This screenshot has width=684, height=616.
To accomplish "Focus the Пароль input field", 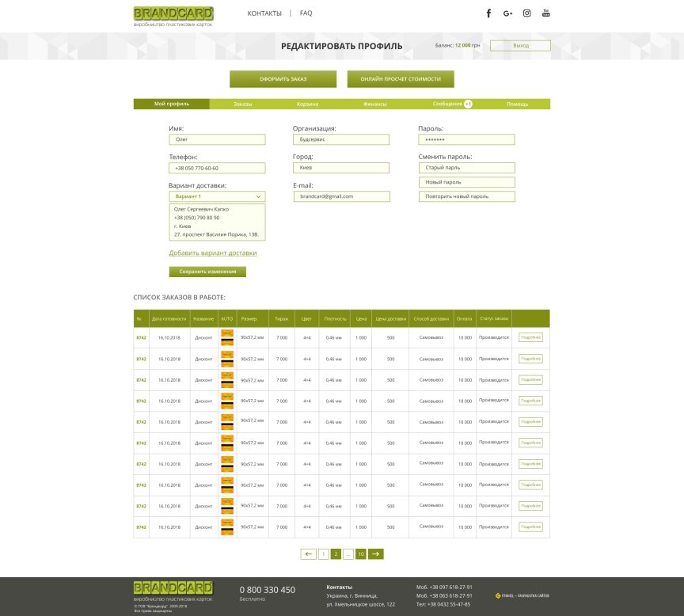I will click(x=466, y=139).
